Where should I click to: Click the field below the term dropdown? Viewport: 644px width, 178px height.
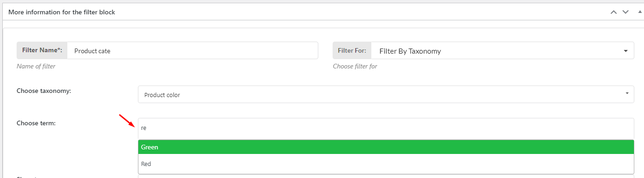(386, 176)
